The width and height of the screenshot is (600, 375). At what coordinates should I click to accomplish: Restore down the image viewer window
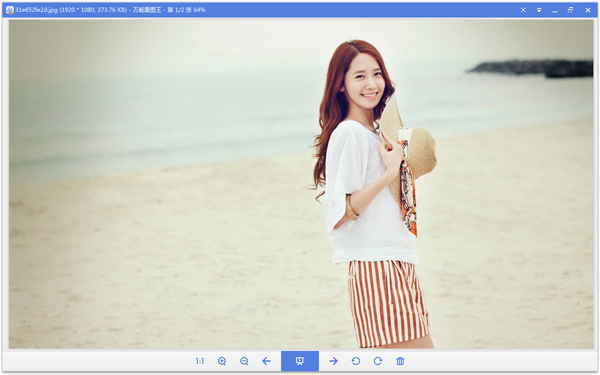click(x=570, y=10)
